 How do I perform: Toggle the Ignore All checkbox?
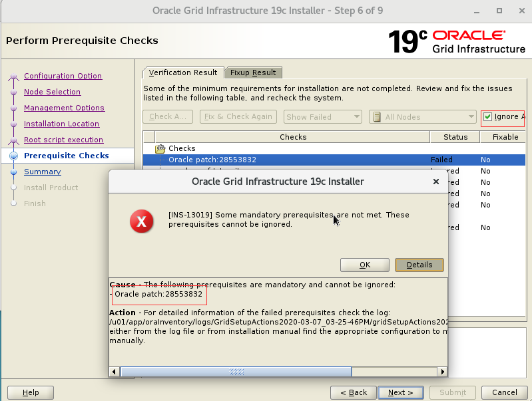pyautogui.click(x=487, y=117)
